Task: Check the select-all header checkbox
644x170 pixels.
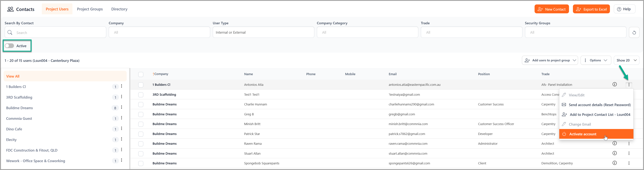Action: [x=141, y=74]
